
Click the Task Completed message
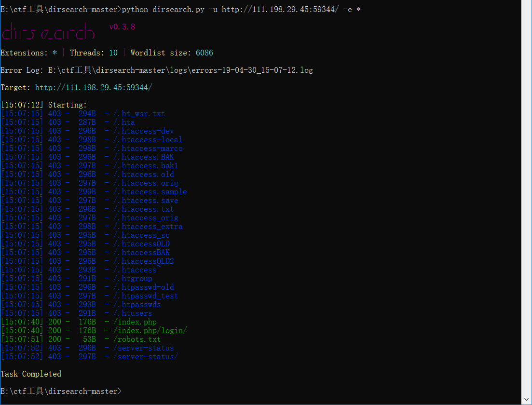pos(31,374)
